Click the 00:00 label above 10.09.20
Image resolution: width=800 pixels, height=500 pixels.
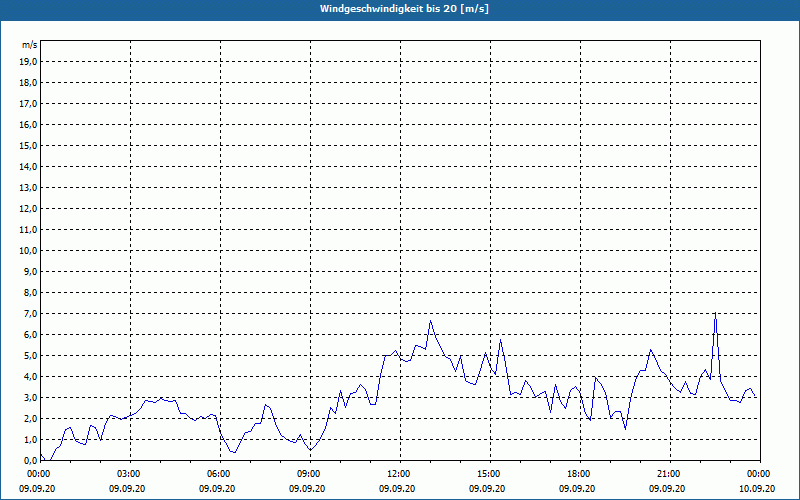tap(760, 474)
